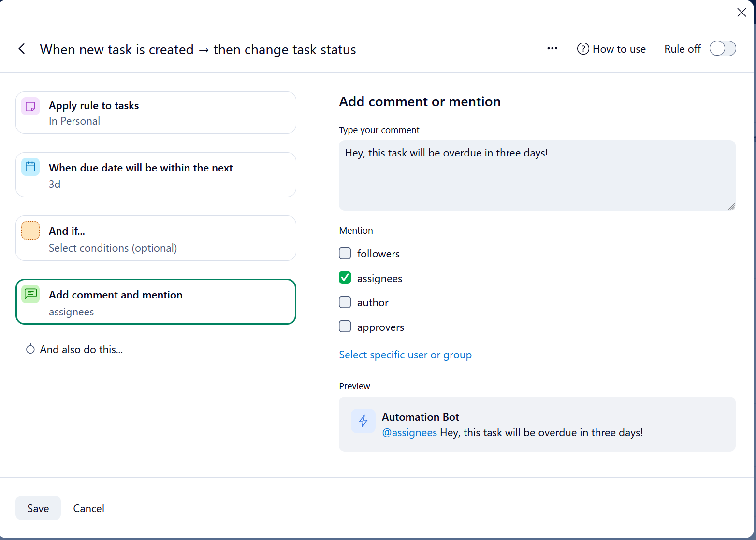Toggle the Rule off switch

(x=722, y=49)
